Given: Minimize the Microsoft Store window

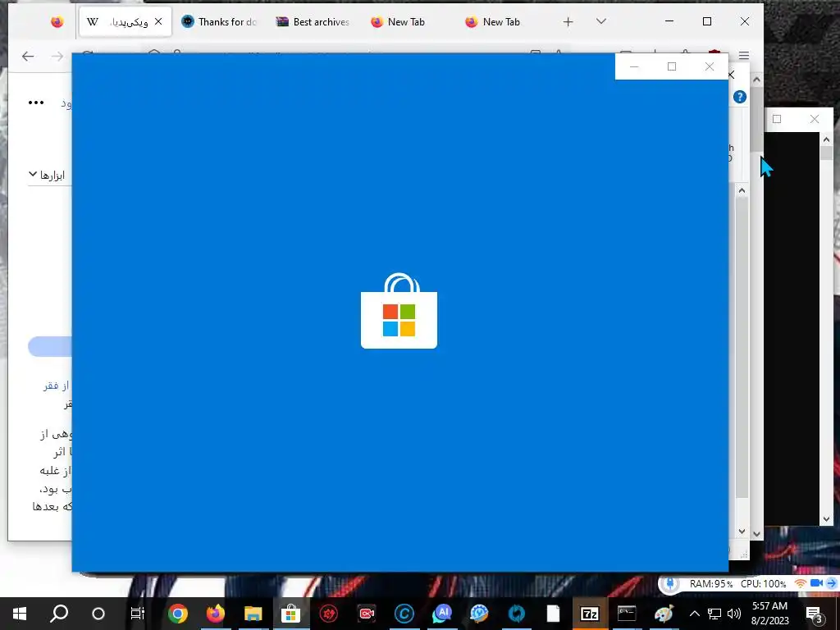Looking at the screenshot, I should pyautogui.click(x=634, y=66).
